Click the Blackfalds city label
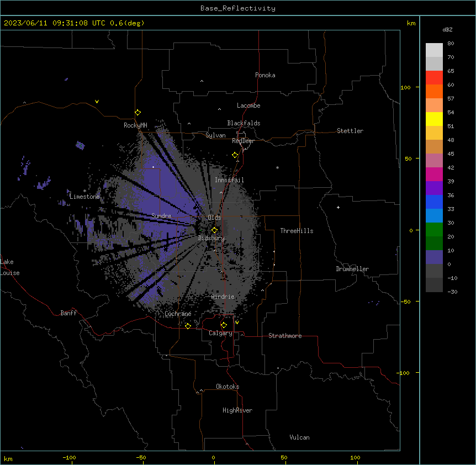 pos(244,123)
